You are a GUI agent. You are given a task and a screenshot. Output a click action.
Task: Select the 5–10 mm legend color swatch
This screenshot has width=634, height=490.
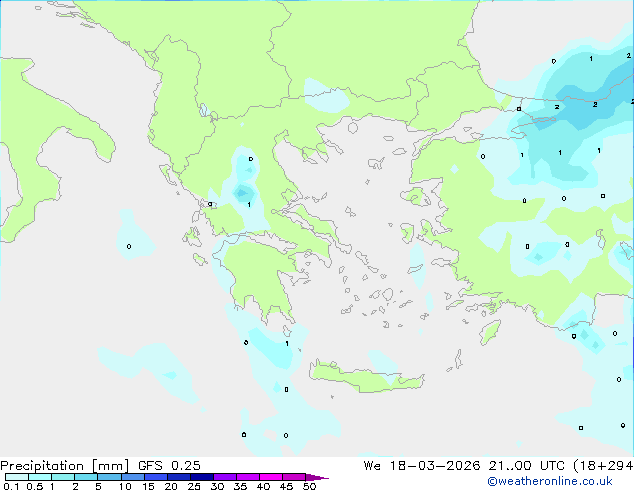(x=109, y=477)
